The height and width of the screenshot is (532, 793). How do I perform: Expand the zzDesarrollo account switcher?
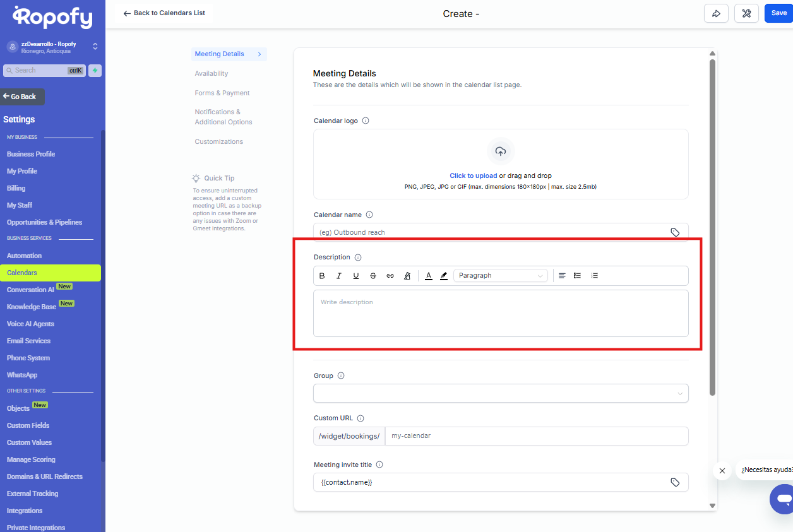(x=95, y=46)
